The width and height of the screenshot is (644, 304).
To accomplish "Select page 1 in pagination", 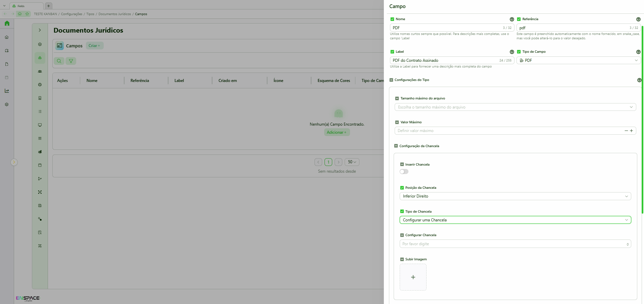I will pos(329,162).
